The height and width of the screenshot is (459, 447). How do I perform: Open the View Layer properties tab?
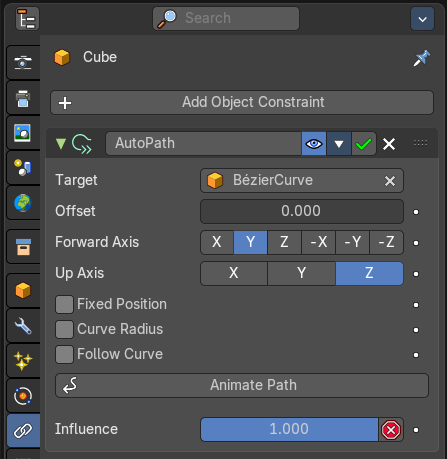point(23,133)
